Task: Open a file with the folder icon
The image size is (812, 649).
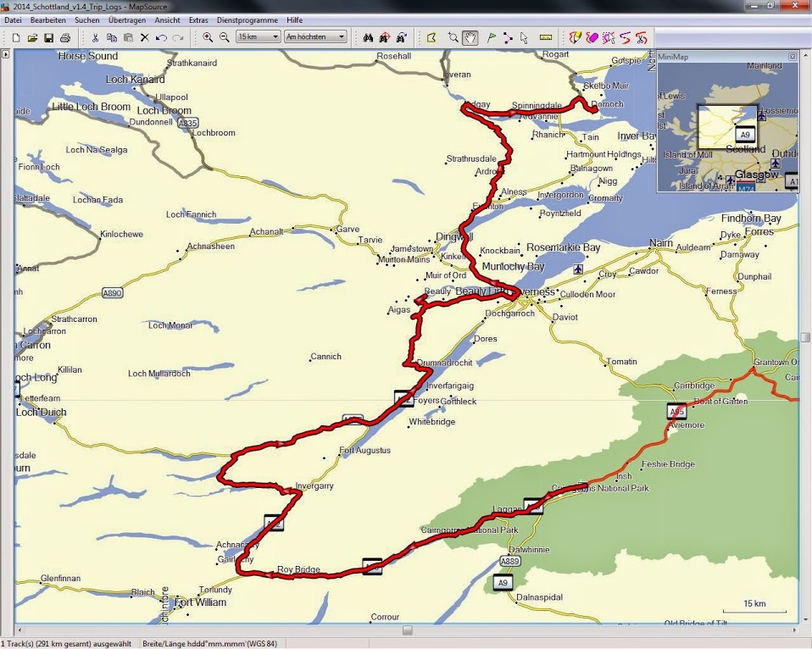Action: (x=32, y=37)
